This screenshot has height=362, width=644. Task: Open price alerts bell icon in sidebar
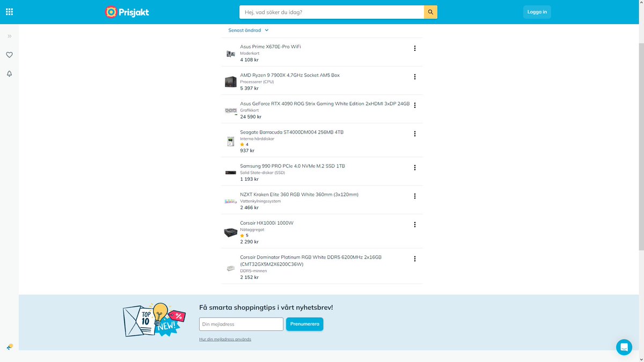9,73
